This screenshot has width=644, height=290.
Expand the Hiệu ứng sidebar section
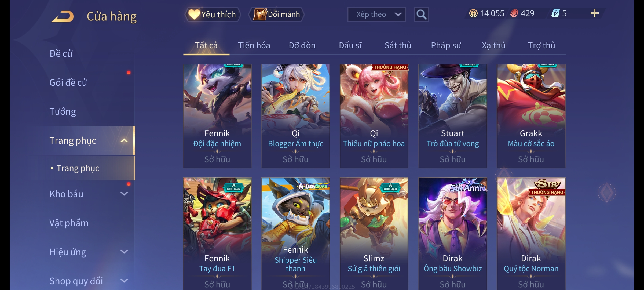tap(124, 252)
